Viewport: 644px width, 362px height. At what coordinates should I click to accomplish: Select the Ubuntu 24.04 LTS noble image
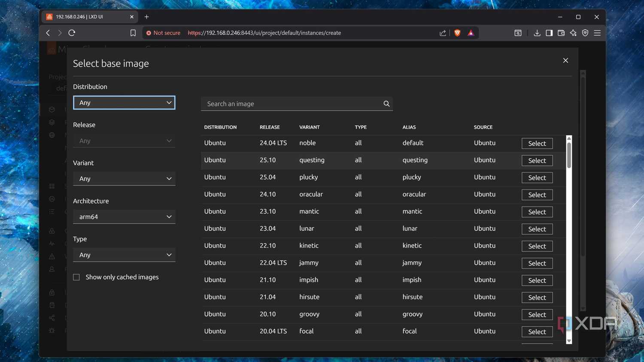click(537, 143)
